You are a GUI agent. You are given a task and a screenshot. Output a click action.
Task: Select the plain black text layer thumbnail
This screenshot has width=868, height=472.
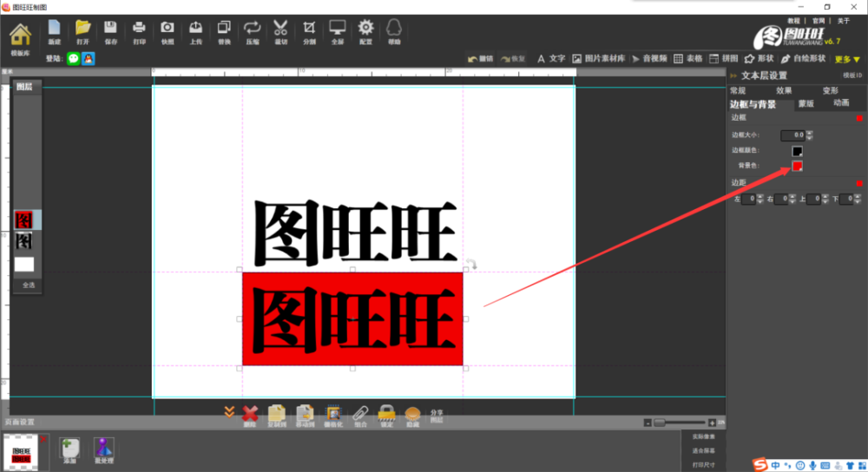coord(23,241)
